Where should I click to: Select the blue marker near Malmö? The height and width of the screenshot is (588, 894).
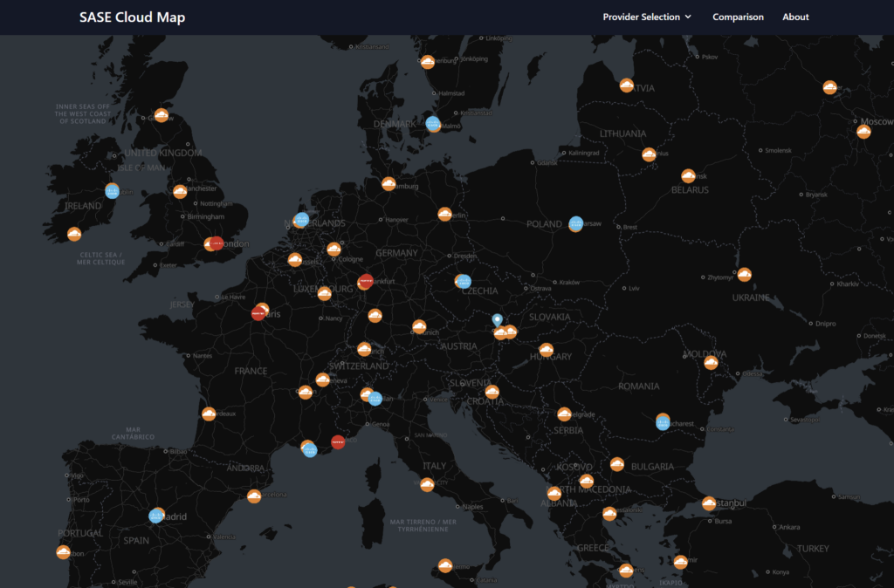pos(433,124)
